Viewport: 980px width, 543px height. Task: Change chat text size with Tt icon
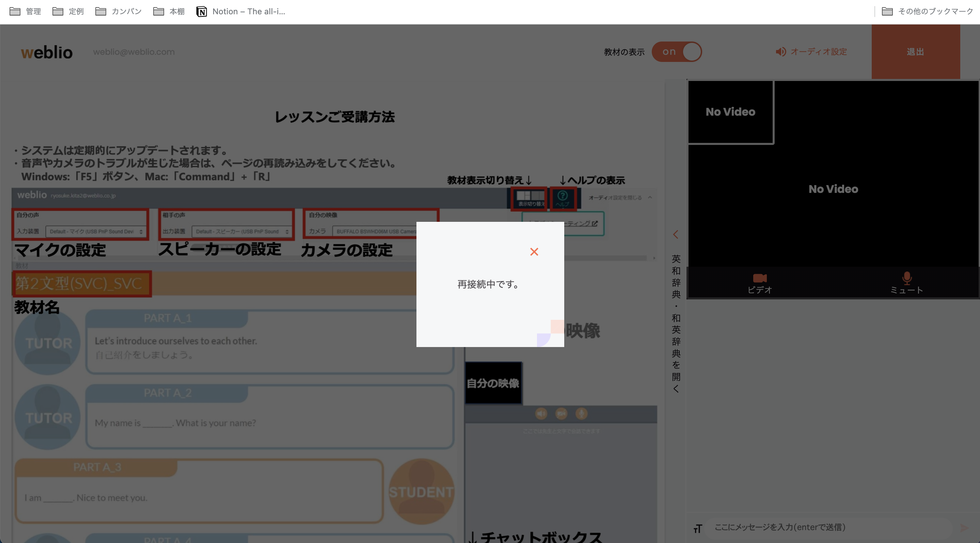[698, 529]
